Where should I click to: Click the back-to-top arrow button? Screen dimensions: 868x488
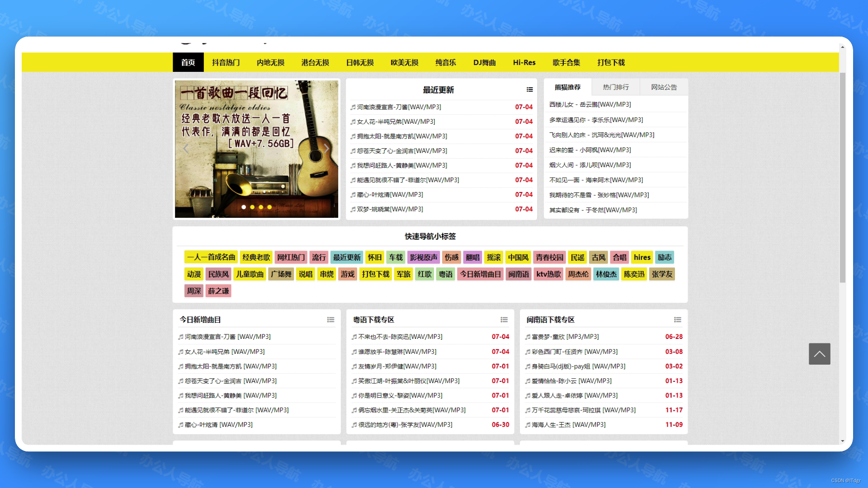click(x=819, y=354)
